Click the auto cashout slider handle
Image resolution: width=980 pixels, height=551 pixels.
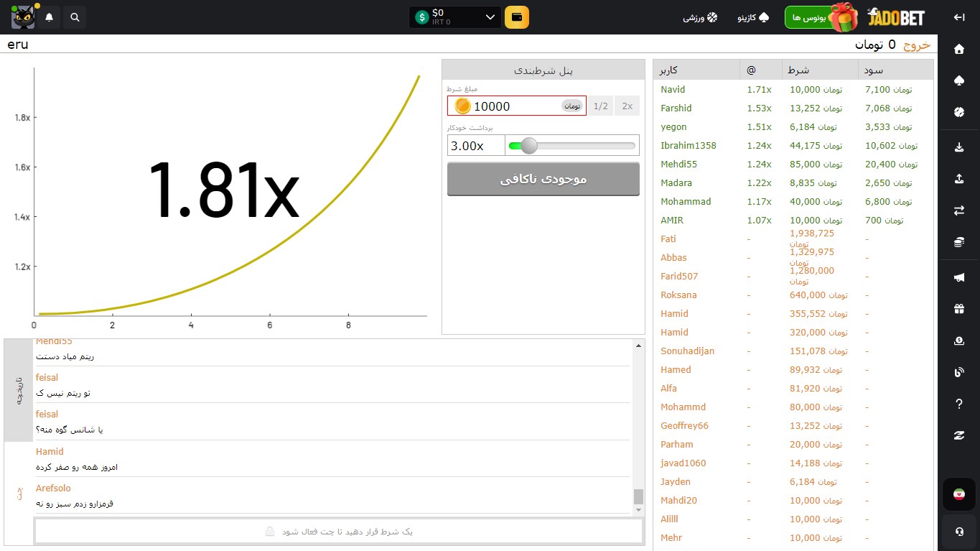[529, 146]
